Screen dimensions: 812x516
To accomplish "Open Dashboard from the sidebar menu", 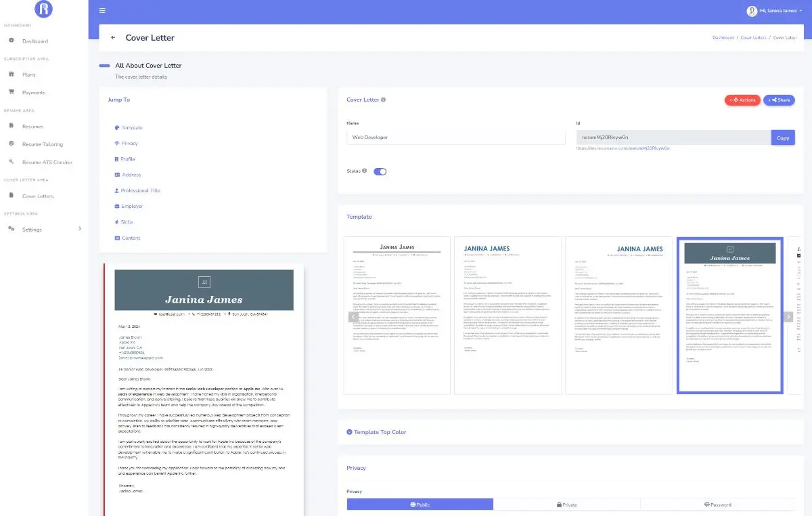I will click(35, 41).
